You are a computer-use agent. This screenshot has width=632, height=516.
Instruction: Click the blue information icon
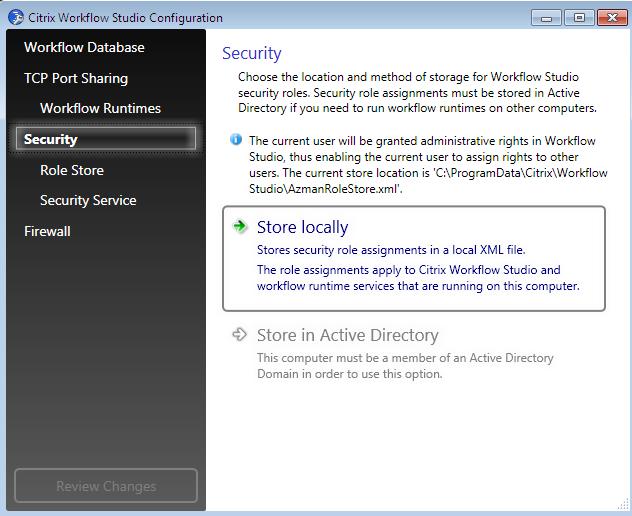click(x=236, y=139)
